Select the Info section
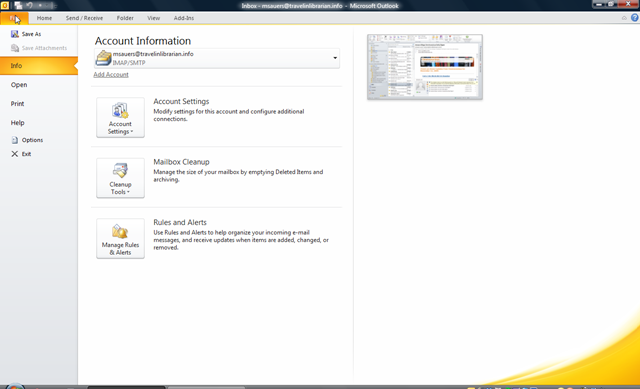Viewport: 640px width, 389px height. pyautogui.click(x=38, y=66)
